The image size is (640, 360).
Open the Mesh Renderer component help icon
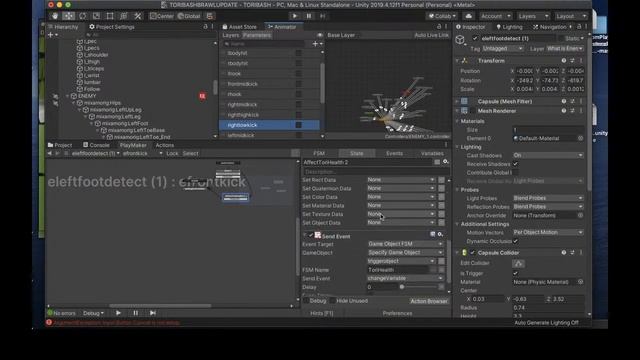point(564,111)
